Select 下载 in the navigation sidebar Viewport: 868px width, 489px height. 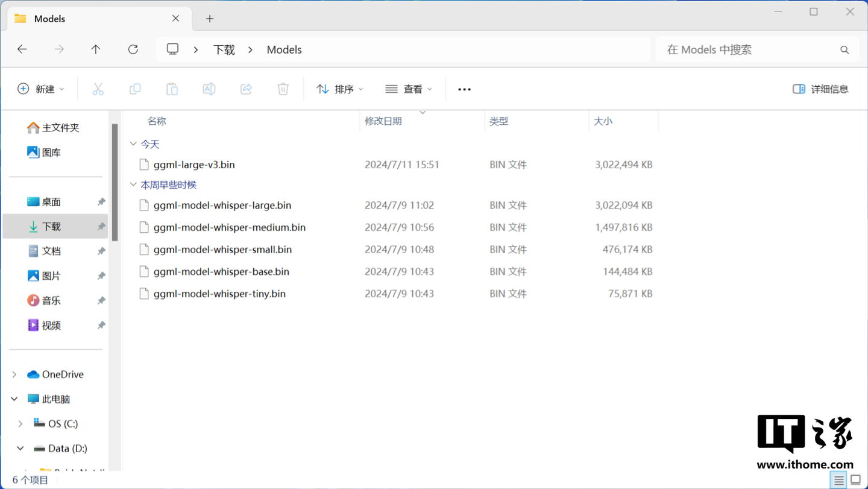coord(51,227)
